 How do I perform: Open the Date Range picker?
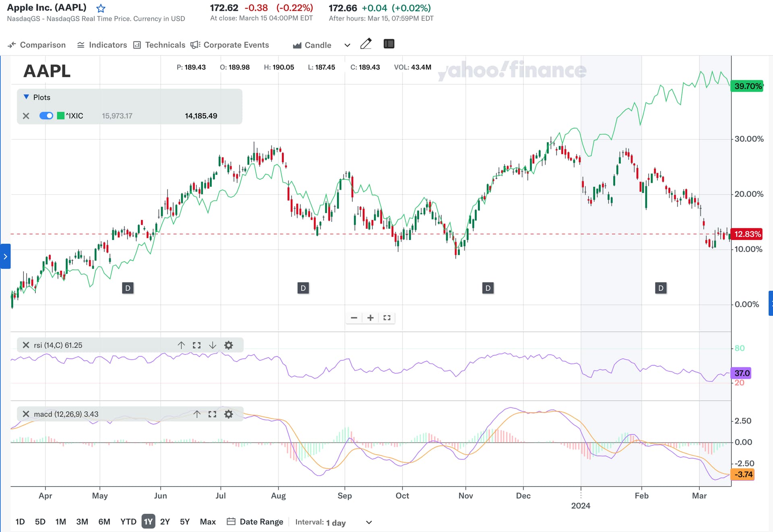click(x=255, y=522)
